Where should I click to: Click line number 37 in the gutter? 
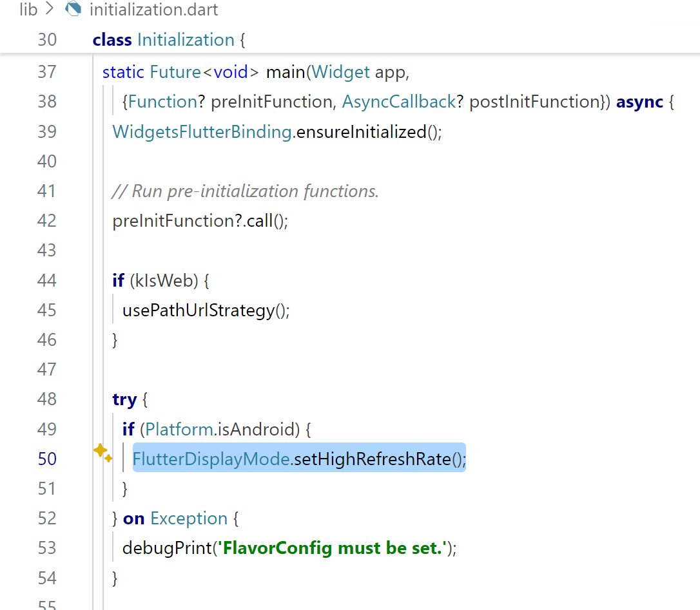47,72
